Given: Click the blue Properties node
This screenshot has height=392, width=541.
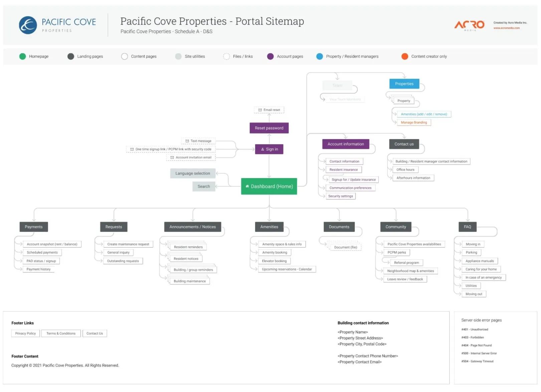Looking at the screenshot, I should [404, 84].
